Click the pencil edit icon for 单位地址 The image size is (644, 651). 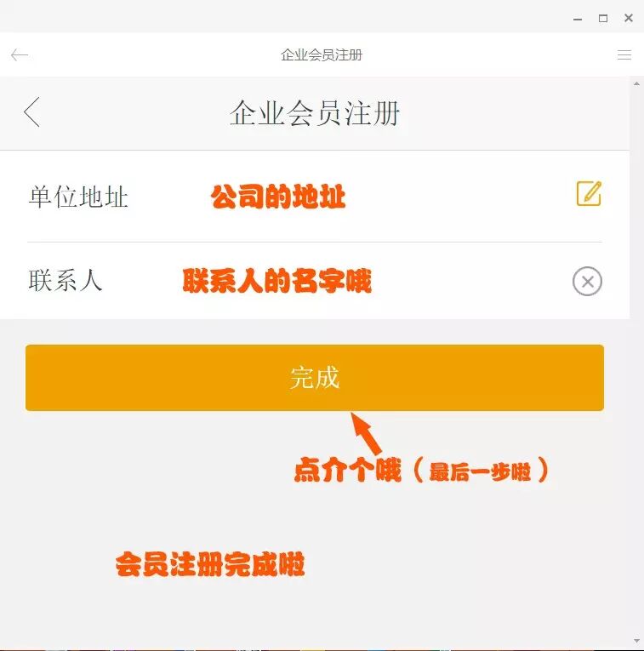click(x=589, y=193)
